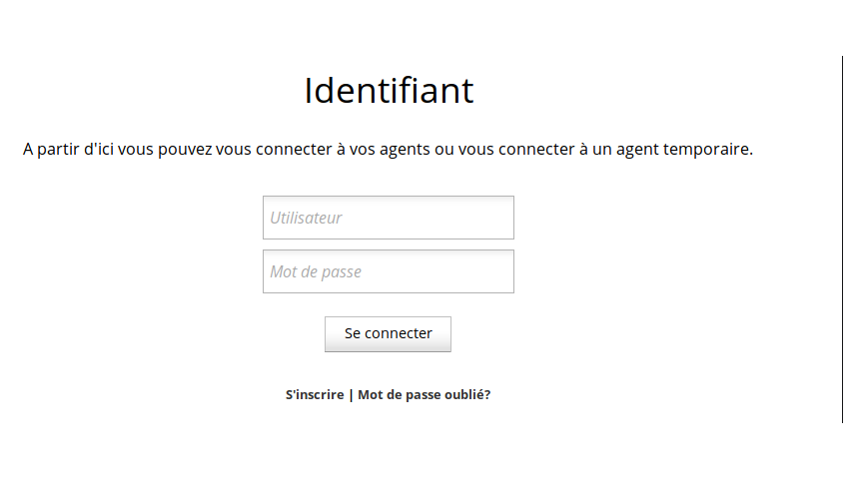Click the Identifiant heading
This screenshot has width=868, height=485.
tap(389, 91)
